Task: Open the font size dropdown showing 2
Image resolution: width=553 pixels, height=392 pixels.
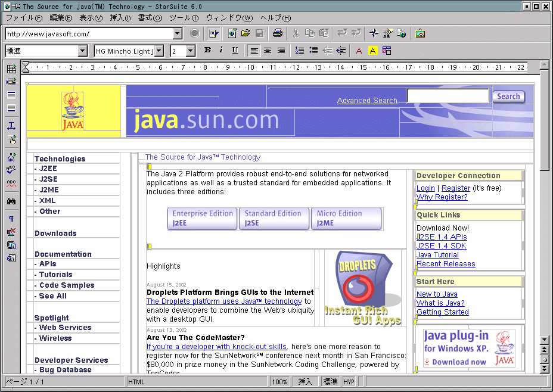Action: [x=191, y=51]
